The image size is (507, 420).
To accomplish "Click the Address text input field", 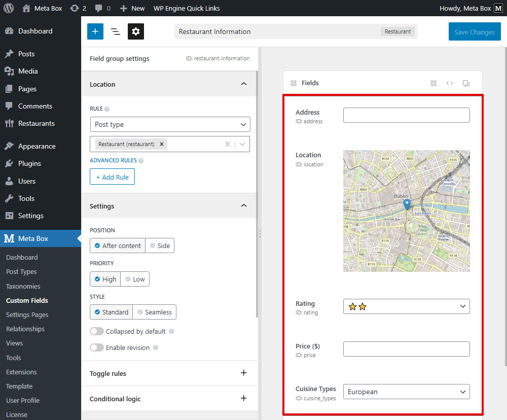I will (x=406, y=115).
